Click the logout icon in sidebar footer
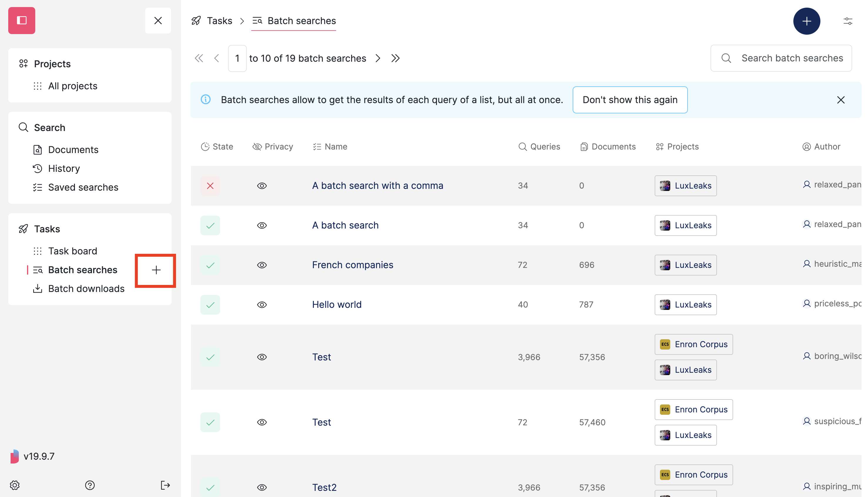The width and height of the screenshot is (868, 497). click(x=165, y=485)
